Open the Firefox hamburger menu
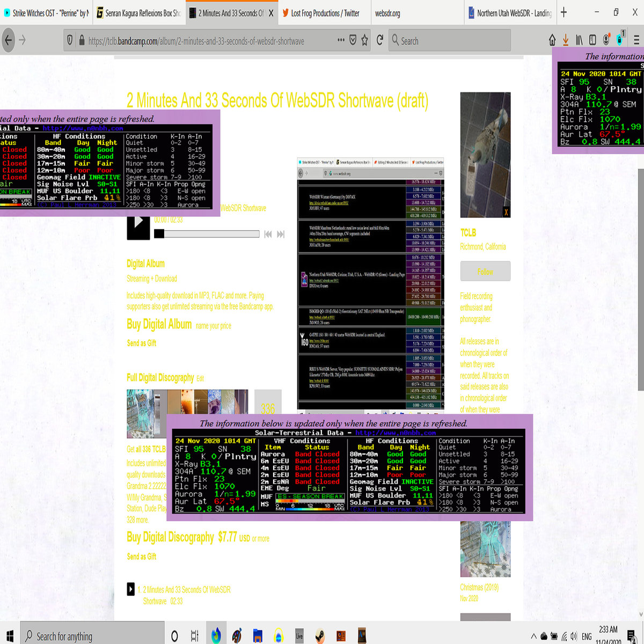 (636, 40)
